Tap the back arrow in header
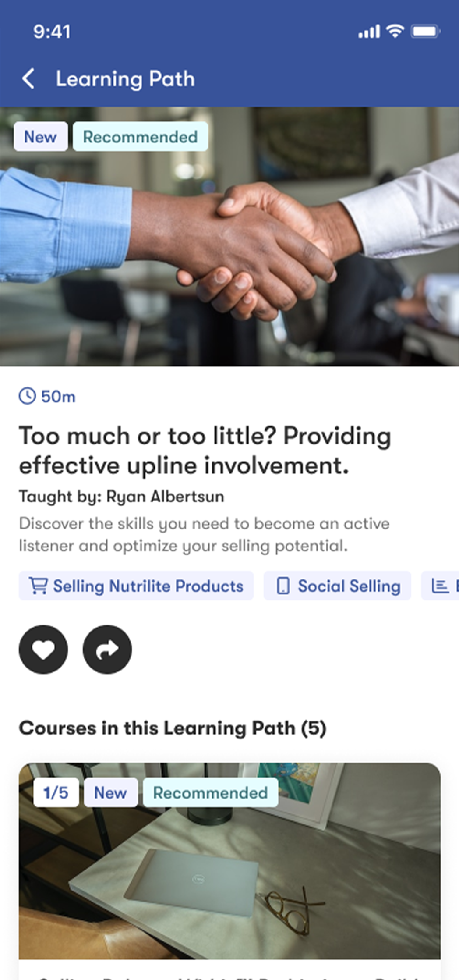This screenshot has height=980, width=459. [x=28, y=79]
